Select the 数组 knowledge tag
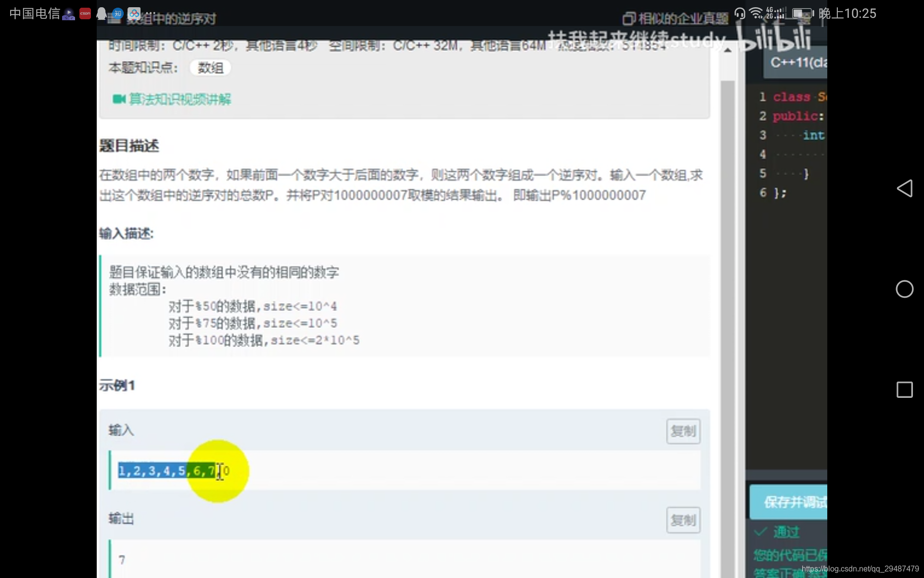This screenshot has width=924, height=578. (210, 68)
